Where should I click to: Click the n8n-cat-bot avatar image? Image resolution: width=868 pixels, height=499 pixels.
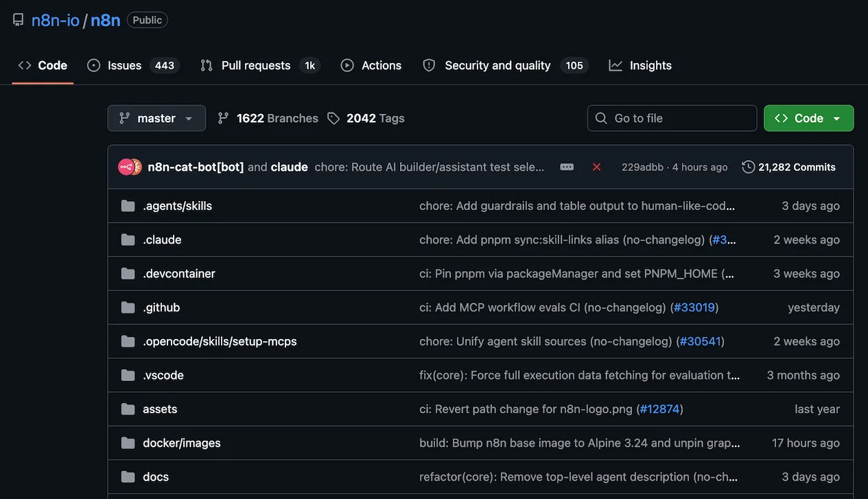click(x=127, y=167)
